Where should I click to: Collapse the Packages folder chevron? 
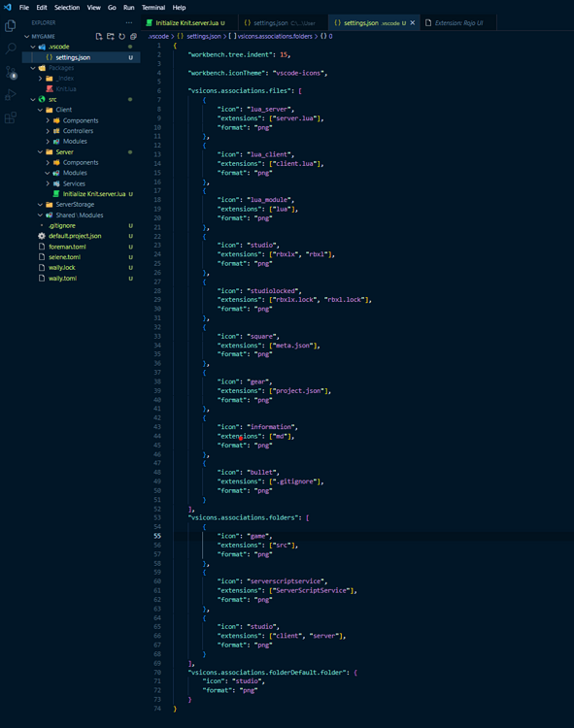33,68
